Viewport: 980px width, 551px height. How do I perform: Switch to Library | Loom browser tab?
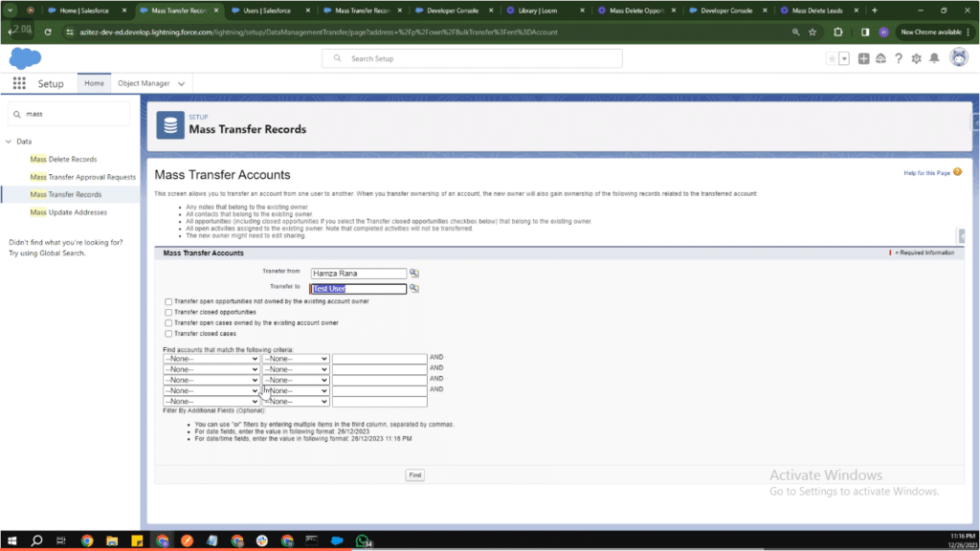(x=538, y=11)
